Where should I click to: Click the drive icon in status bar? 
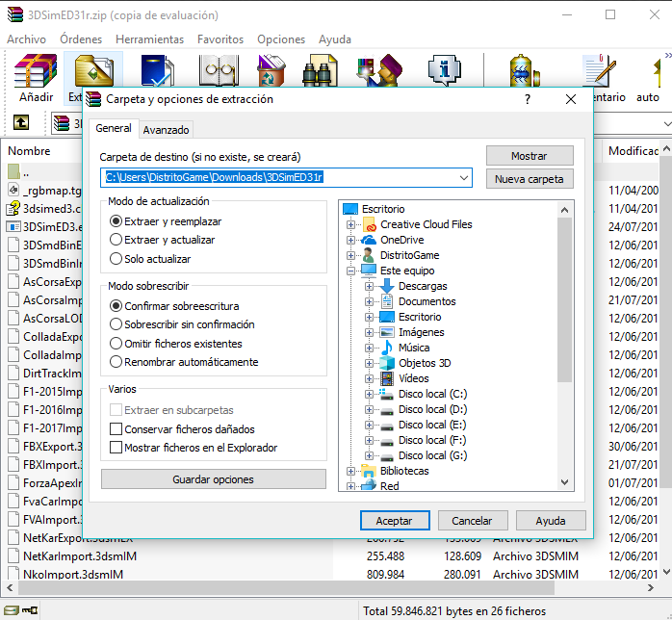tap(12, 609)
